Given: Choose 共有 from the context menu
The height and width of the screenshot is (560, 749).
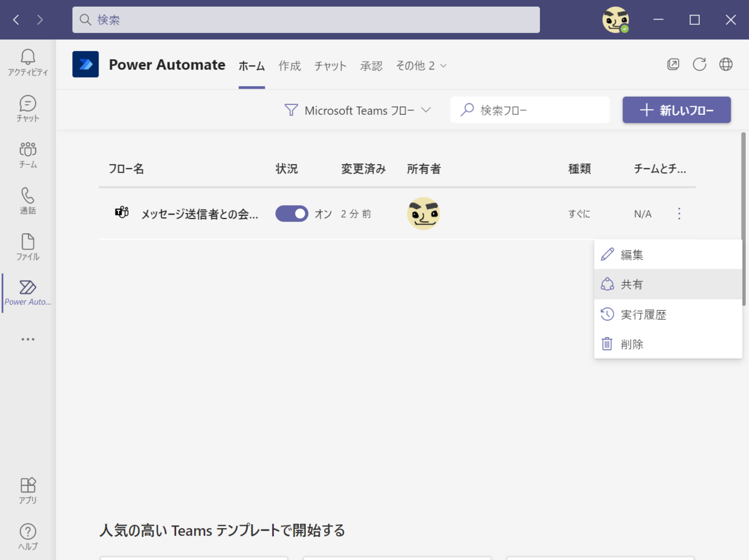Looking at the screenshot, I should (668, 284).
